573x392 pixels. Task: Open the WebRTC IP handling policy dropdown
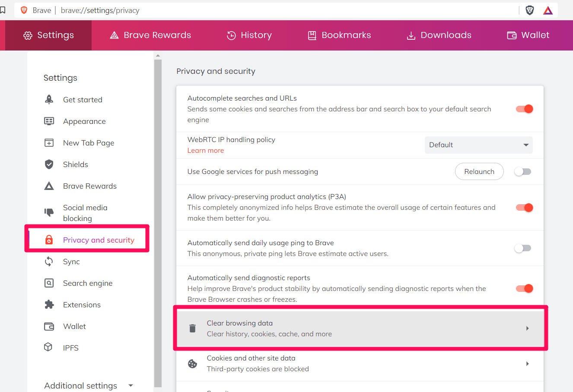478,145
